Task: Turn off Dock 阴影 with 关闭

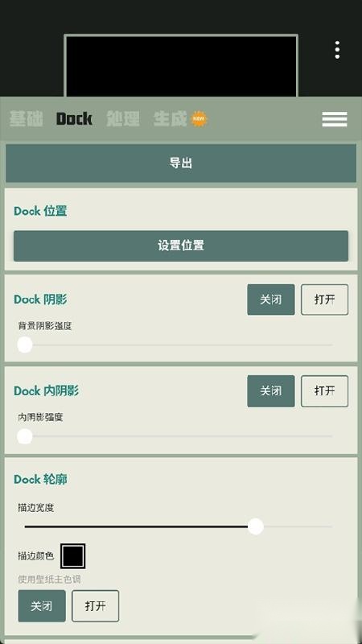Action: [271, 299]
